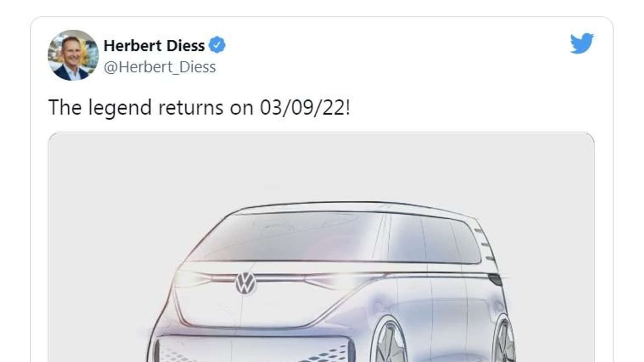Image resolution: width=644 pixels, height=362 pixels.
Task: Open the @Herbert_Diess handle link
Action: 159,67
